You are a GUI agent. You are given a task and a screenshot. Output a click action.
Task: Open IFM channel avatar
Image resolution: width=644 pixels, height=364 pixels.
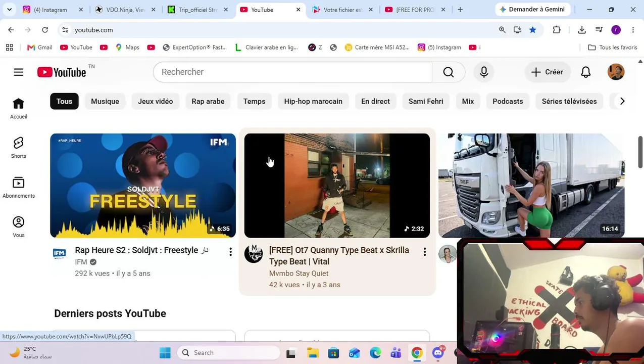60,254
